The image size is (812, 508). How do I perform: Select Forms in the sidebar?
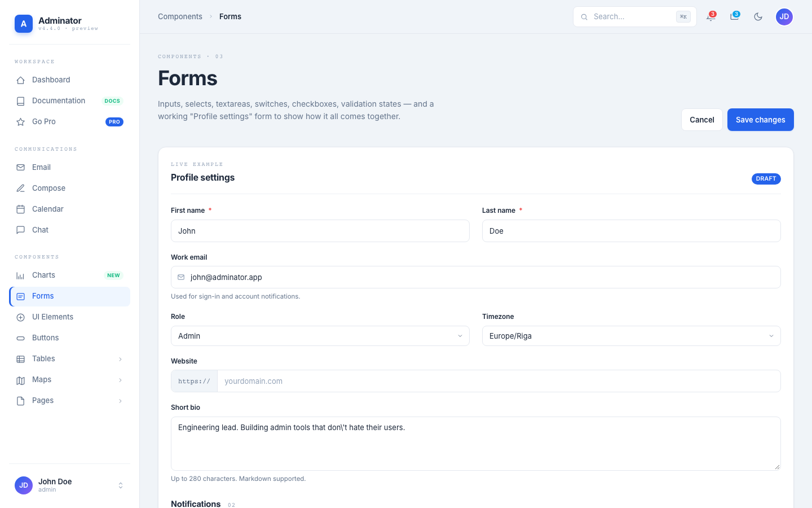[x=70, y=296]
